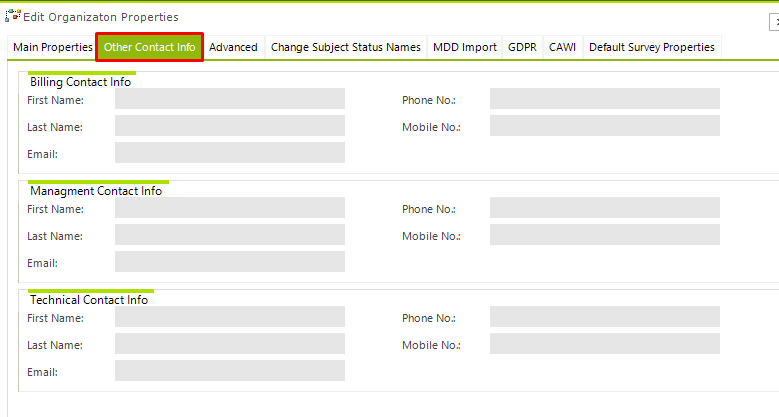Focus the Managment First Name field
This screenshot has height=417, width=779.
coord(230,207)
